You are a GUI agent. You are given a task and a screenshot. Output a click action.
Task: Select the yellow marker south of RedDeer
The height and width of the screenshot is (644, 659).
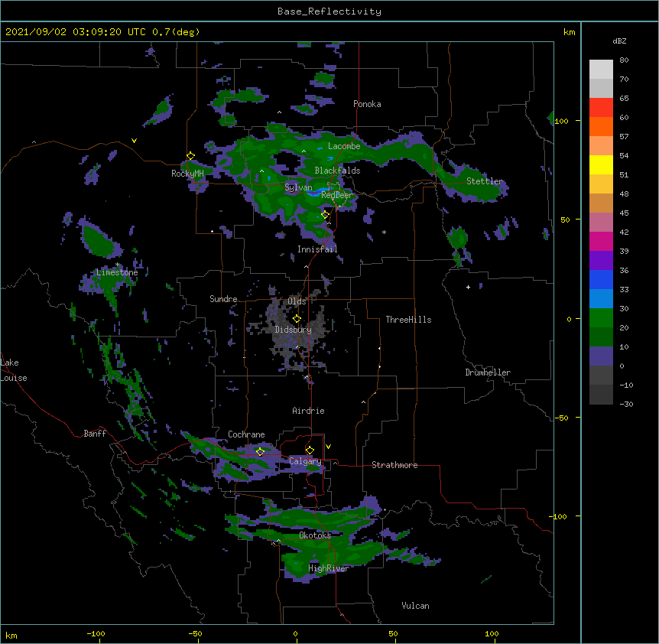[x=325, y=215]
